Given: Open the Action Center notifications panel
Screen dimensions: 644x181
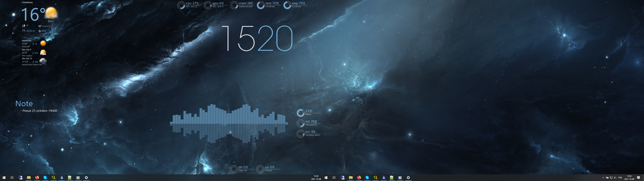Looking at the screenshot, I should pyautogui.click(x=638, y=177).
